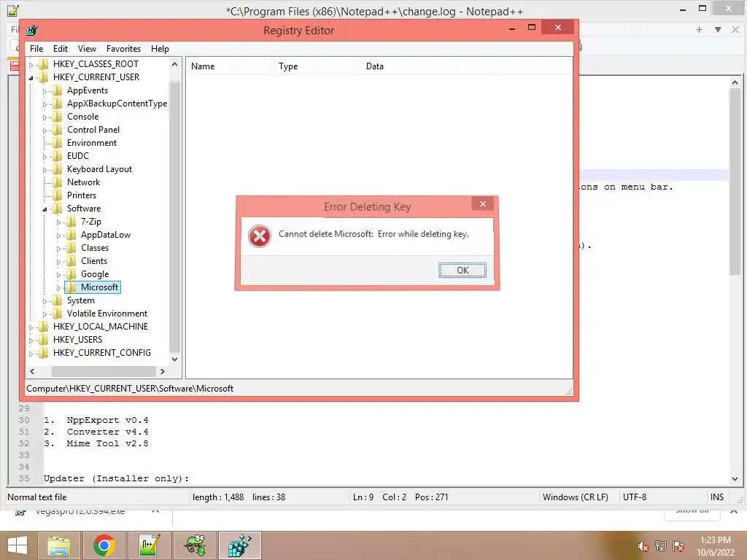The width and height of the screenshot is (747, 560).
Task: Click the Software folder icon
Action: pyautogui.click(x=57, y=208)
